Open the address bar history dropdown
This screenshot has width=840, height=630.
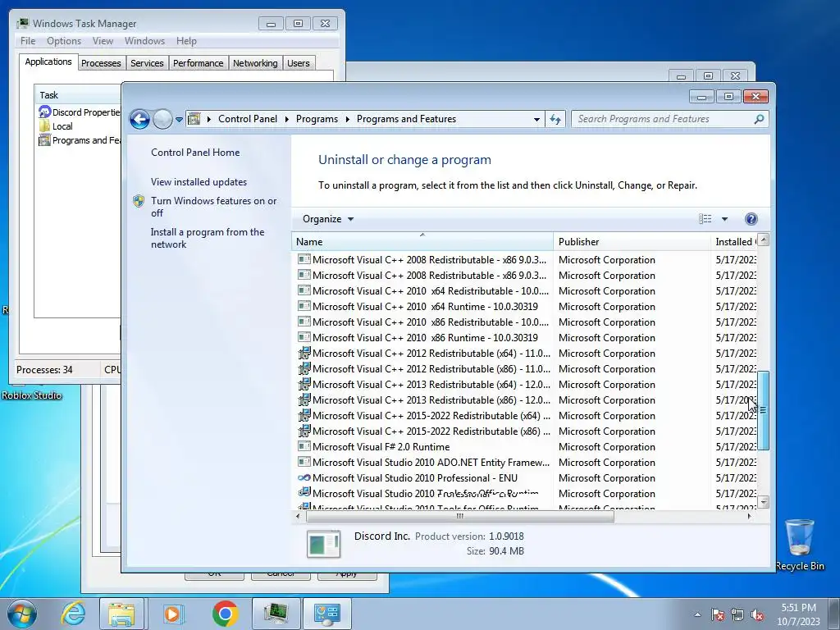536,120
